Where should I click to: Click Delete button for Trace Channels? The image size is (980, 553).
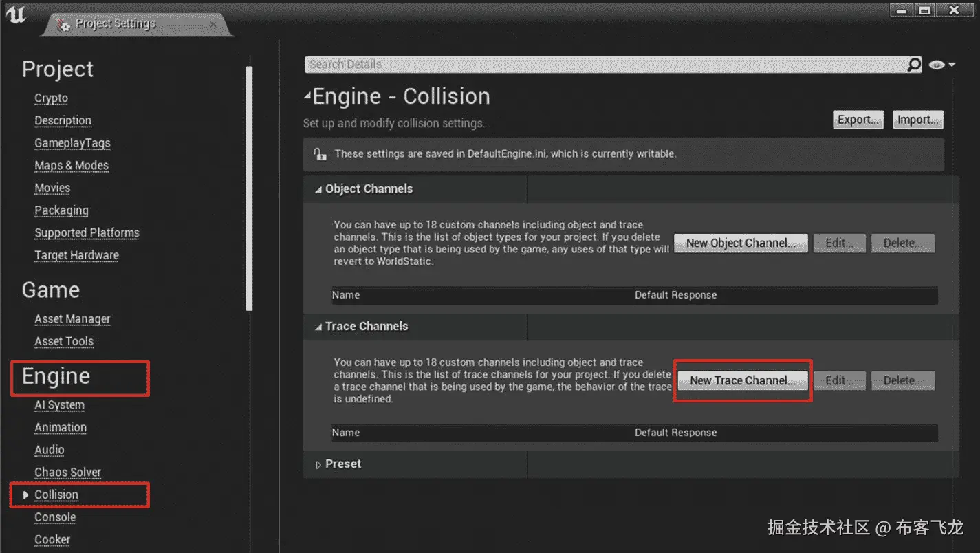tap(903, 380)
